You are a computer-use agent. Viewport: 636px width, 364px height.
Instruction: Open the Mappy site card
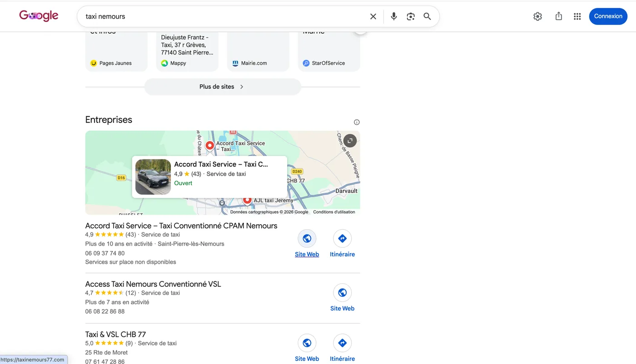click(x=187, y=51)
